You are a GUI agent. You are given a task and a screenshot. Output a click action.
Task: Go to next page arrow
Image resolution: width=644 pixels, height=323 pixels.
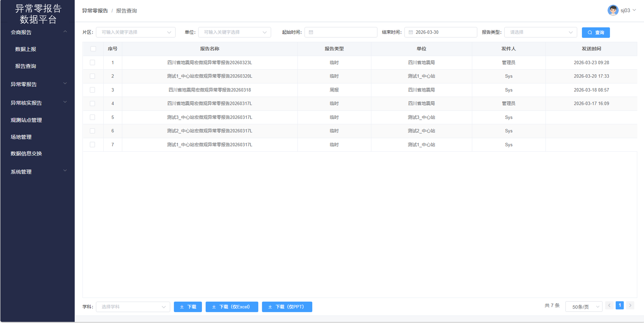coord(630,306)
